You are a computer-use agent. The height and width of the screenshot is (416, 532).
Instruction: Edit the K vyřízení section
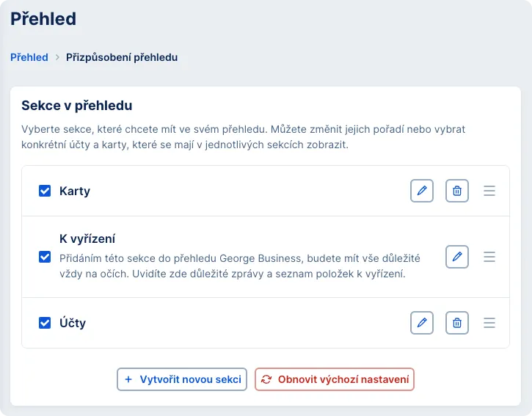click(457, 257)
